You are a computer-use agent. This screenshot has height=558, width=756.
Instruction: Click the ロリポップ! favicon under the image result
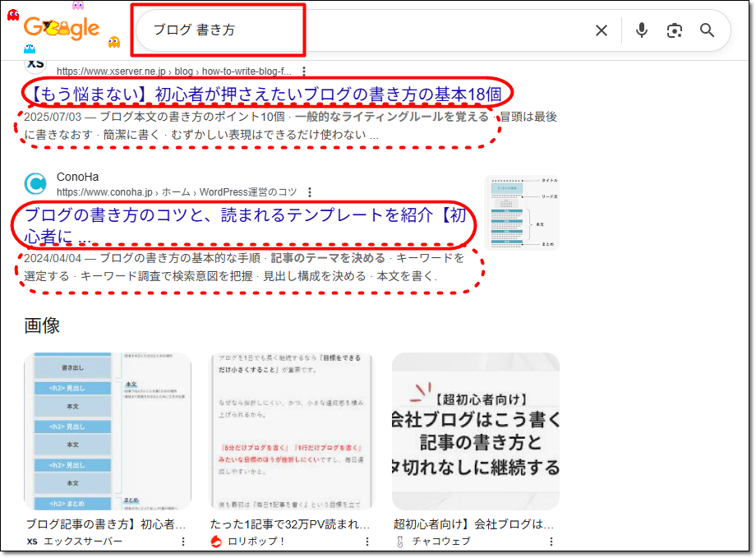pos(215,542)
